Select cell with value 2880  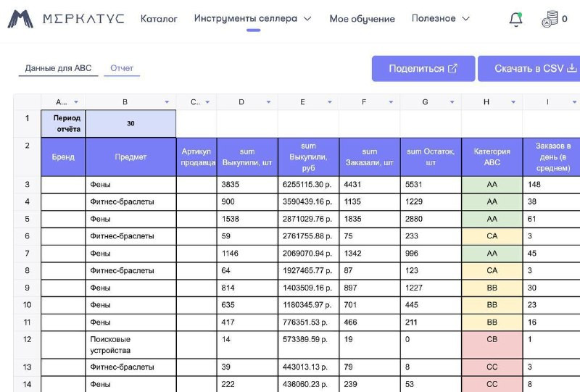point(431,219)
